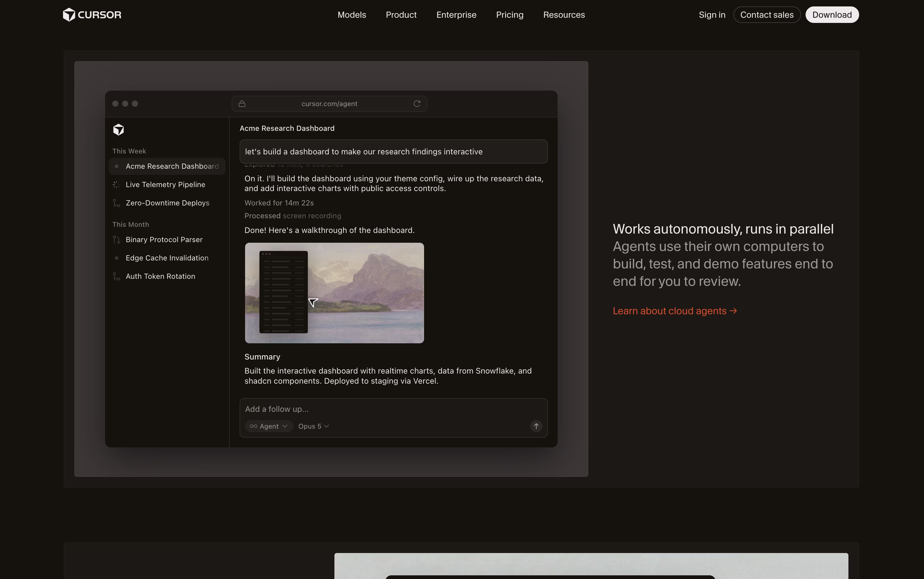This screenshot has height=579, width=924.
Task: Click the Done! Here's a walkthrough message
Action: [x=329, y=230]
